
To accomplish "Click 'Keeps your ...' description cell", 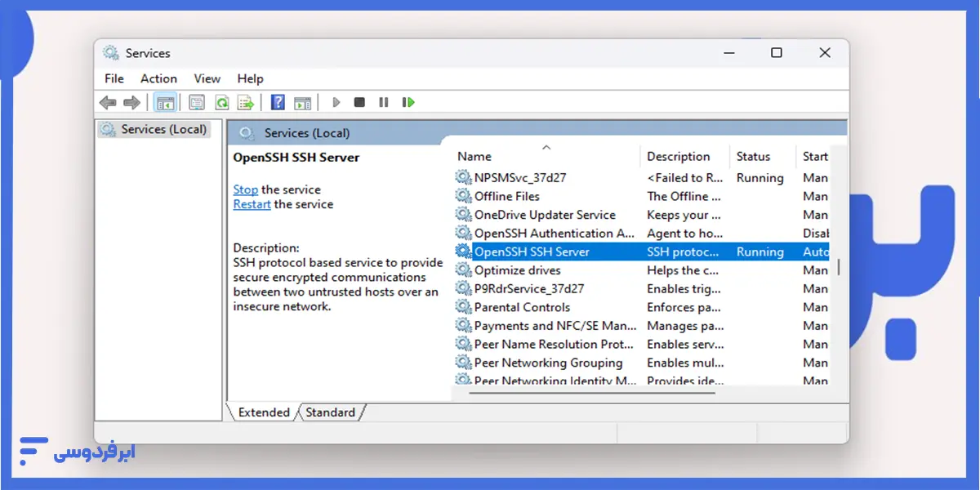I will tap(684, 215).
